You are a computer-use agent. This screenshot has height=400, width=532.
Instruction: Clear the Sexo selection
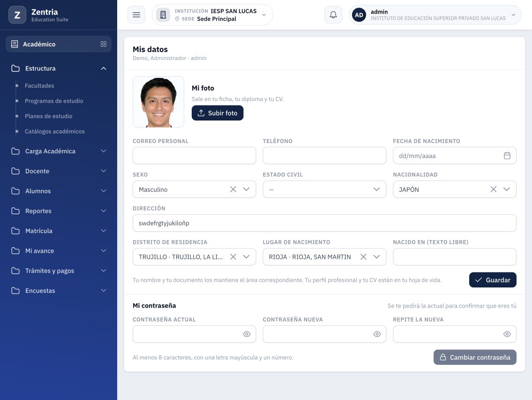233,189
